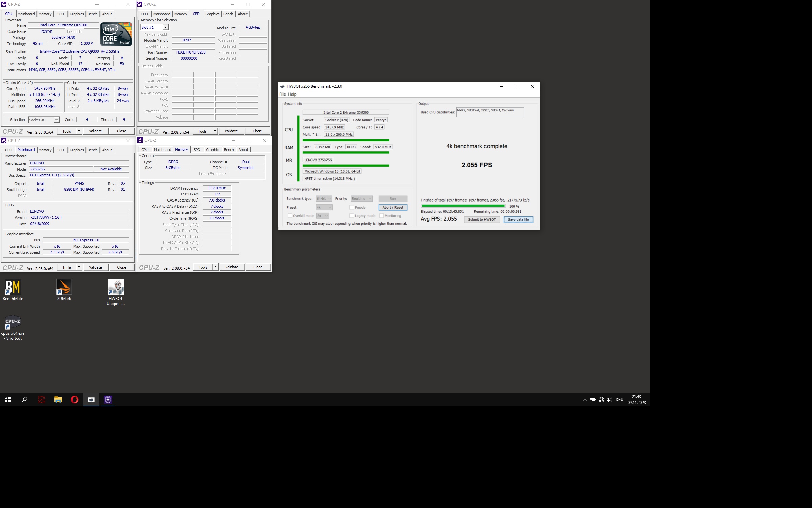Click the benchmark progress bar at 100 %
The width and height of the screenshot is (812, 508).
tap(463, 206)
